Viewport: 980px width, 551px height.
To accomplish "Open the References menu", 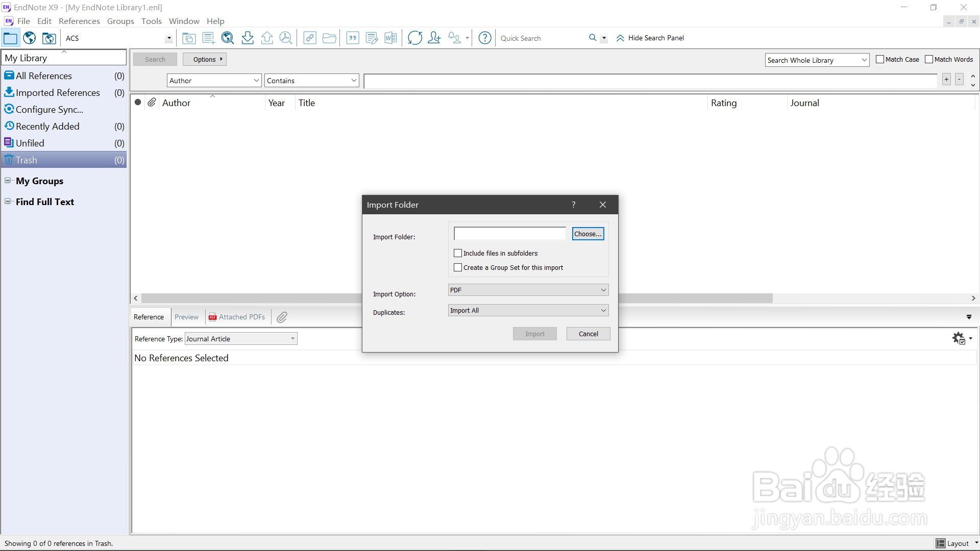I will (x=79, y=21).
